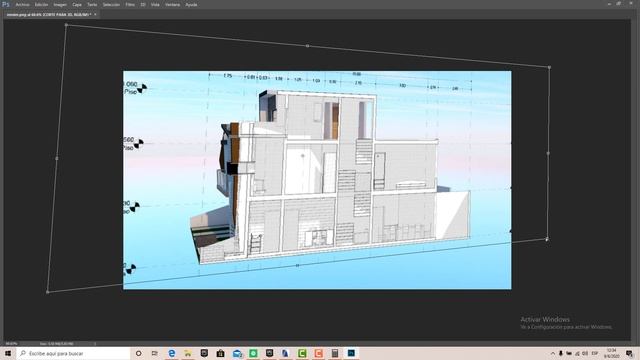Click the Photoshop Ps logo icon
The image size is (640, 360).
pyautogui.click(x=6, y=4)
